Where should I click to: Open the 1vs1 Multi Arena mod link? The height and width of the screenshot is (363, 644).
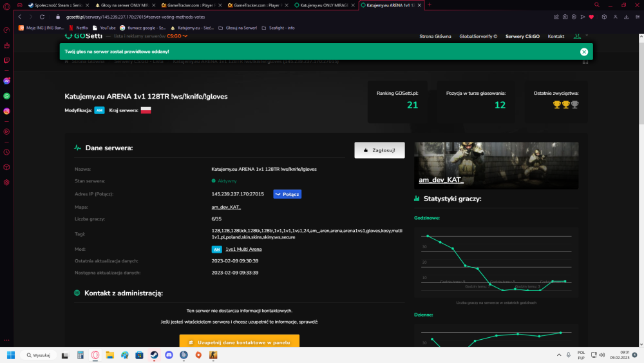coord(243,249)
